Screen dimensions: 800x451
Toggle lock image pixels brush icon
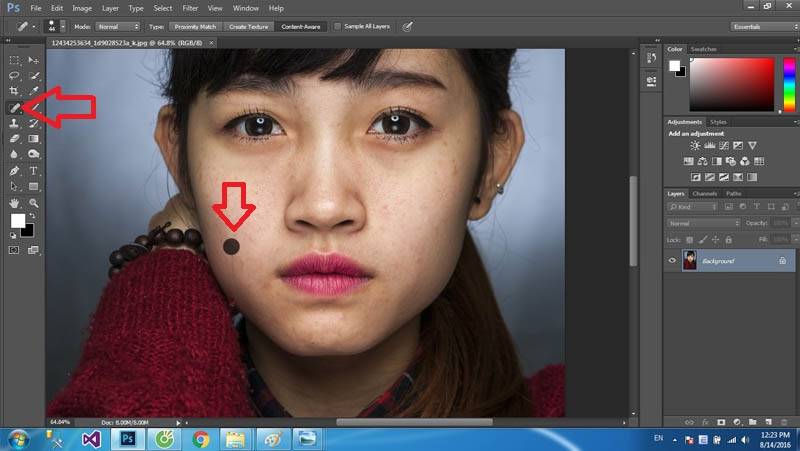703,239
